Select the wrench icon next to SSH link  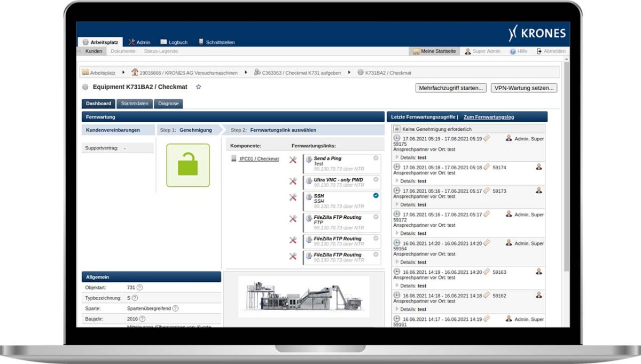point(293,196)
